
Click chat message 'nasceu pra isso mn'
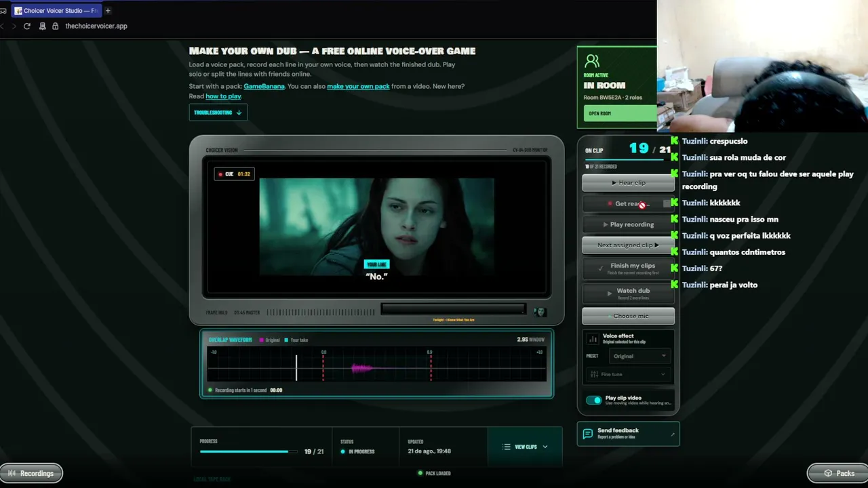[x=744, y=220]
